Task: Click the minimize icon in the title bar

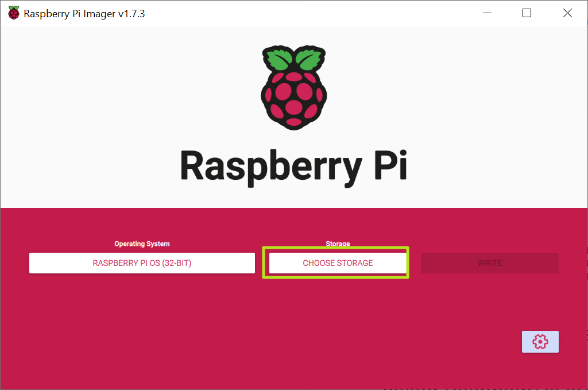Action: click(x=487, y=13)
